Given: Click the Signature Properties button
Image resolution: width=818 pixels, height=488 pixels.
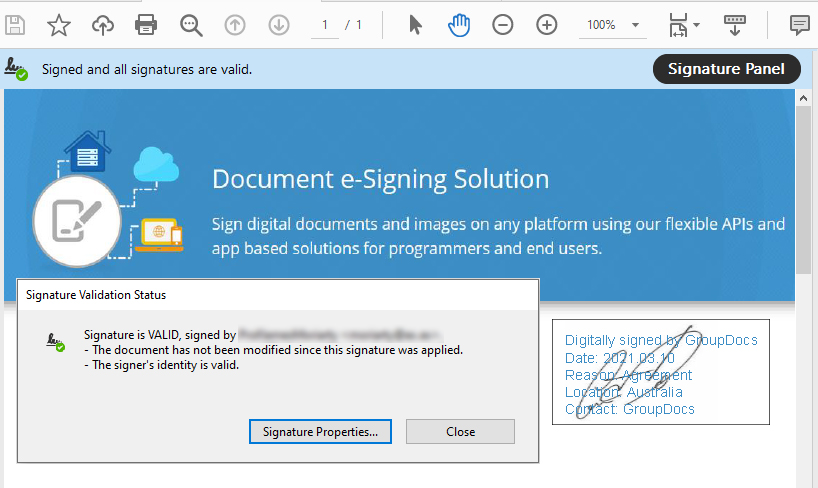Looking at the screenshot, I should (320, 432).
